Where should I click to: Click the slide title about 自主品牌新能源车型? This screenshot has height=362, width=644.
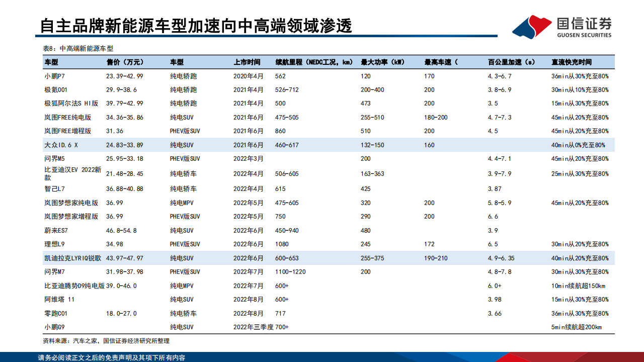click(196, 25)
